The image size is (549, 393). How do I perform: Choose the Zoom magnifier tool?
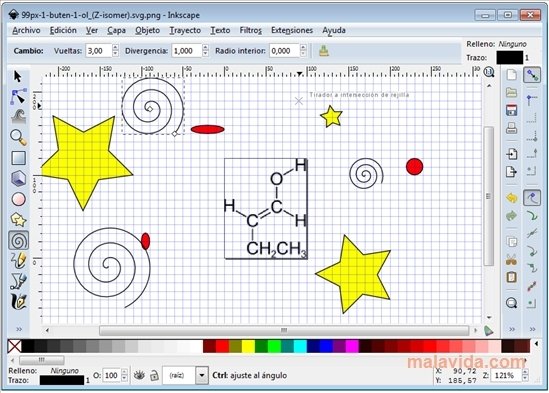19,137
